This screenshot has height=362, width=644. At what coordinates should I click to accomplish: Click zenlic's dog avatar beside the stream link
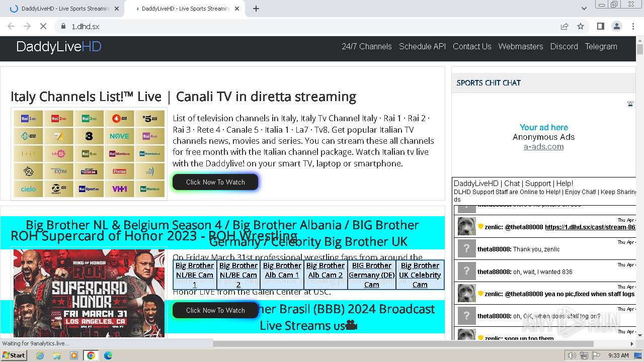click(466, 226)
